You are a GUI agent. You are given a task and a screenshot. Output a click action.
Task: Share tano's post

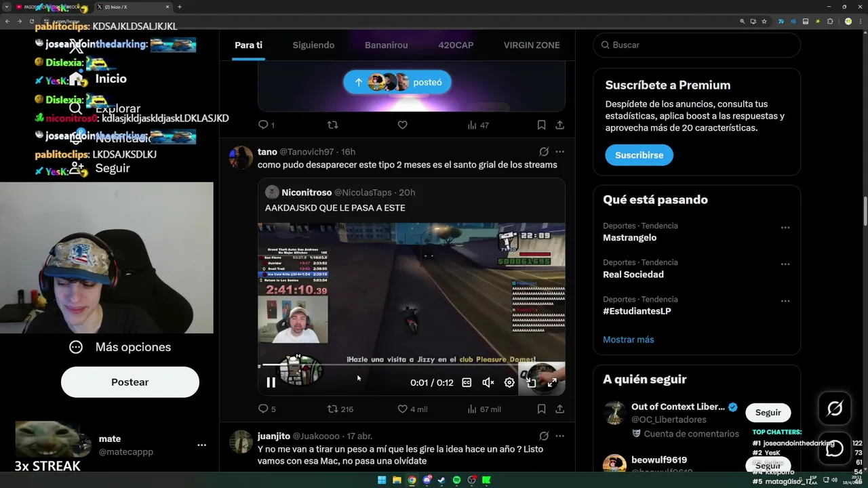559,409
